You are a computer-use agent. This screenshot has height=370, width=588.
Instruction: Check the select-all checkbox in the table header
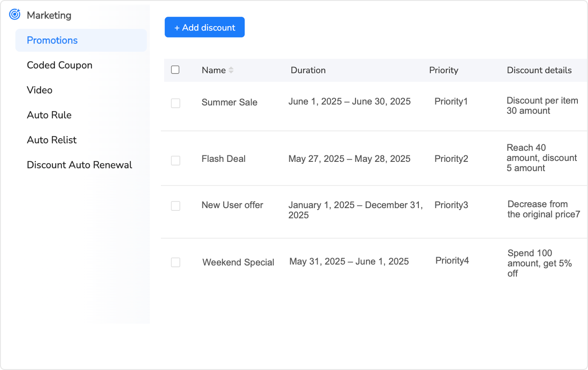point(175,69)
